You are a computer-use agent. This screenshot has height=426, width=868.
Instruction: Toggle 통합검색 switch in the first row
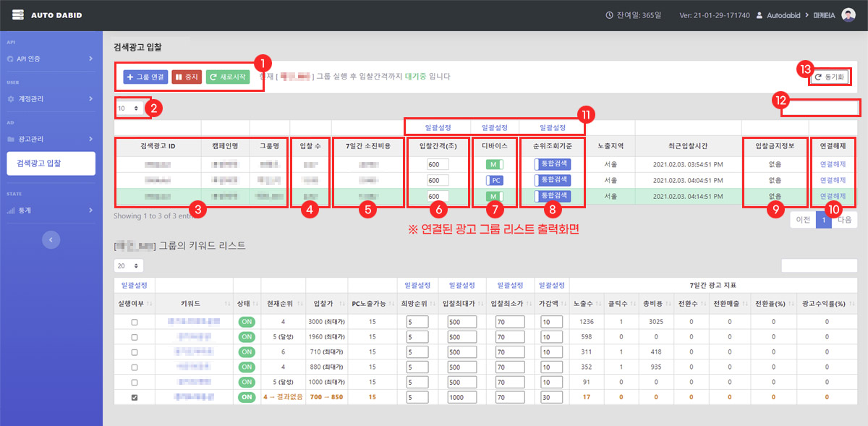coord(553,164)
